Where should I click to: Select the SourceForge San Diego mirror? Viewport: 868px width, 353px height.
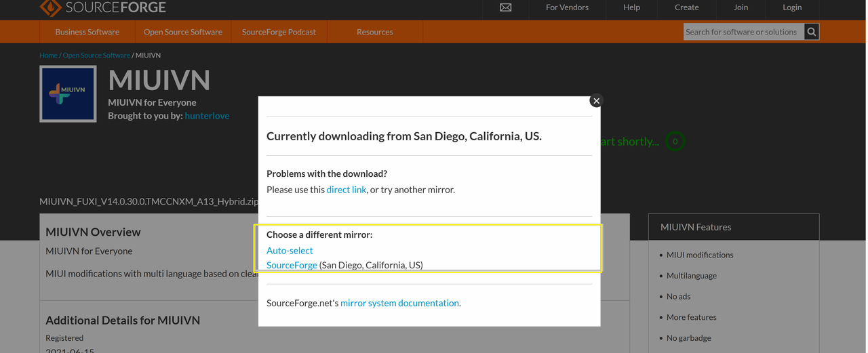(292, 265)
